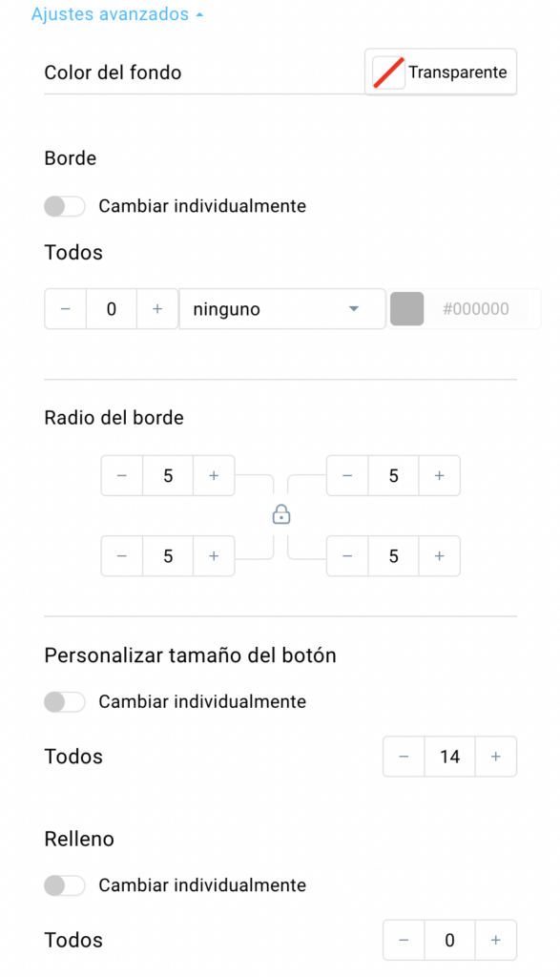
Task: Click the Transparente background color button
Action: 441,72
